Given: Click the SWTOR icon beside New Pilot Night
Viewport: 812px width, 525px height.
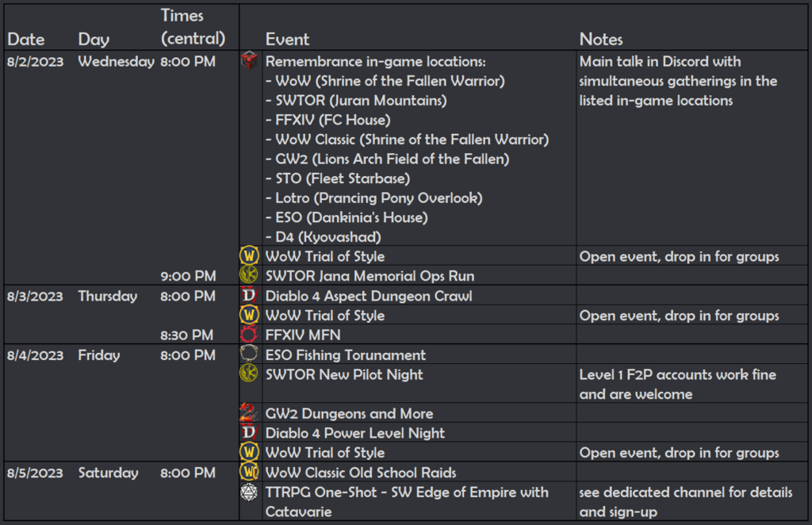Looking at the screenshot, I should (249, 374).
